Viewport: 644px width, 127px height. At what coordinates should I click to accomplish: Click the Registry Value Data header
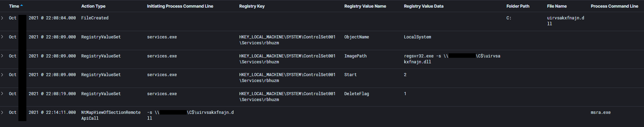[x=424, y=6]
